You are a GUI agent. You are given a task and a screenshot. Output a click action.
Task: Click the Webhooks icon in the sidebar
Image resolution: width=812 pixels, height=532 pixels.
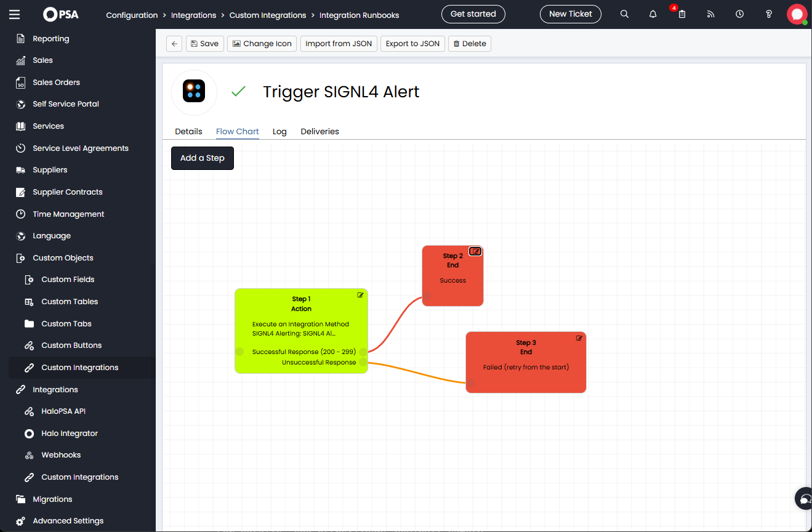click(29, 455)
